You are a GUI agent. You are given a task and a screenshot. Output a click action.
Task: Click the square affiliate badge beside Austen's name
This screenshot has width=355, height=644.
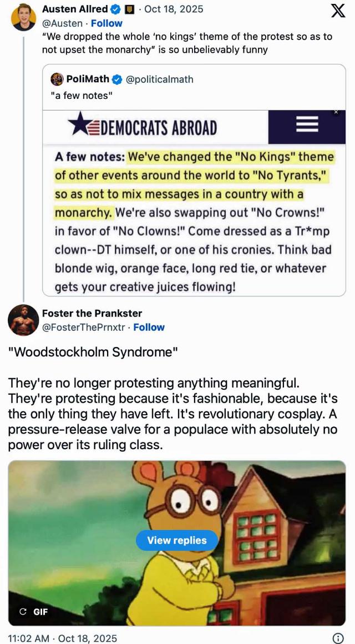coord(130,9)
